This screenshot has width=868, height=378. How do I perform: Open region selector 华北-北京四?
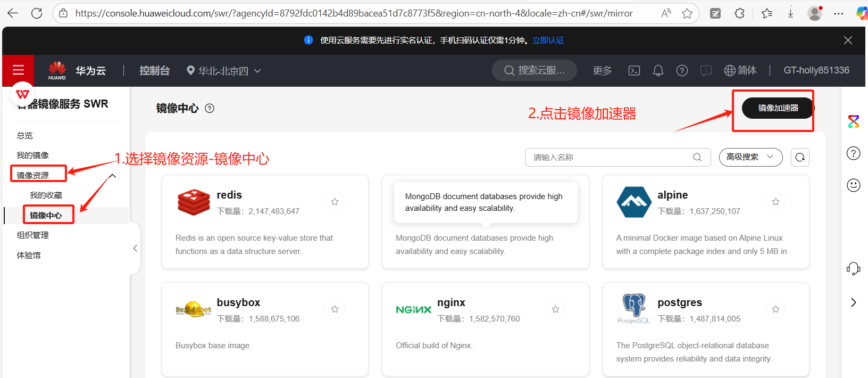223,70
